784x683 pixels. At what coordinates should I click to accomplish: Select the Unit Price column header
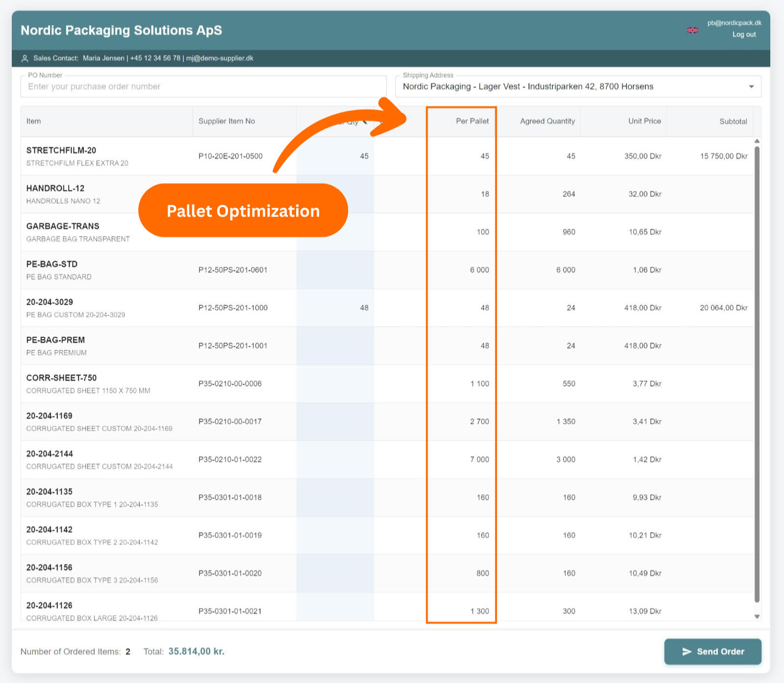(x=644, y=121)
